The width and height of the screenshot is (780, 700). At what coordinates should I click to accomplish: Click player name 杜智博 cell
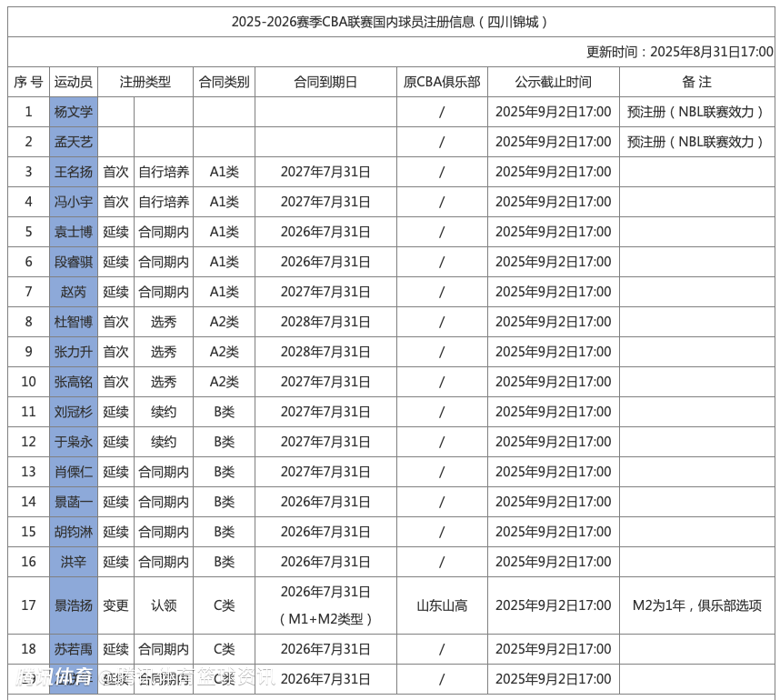tap(73, 322)
